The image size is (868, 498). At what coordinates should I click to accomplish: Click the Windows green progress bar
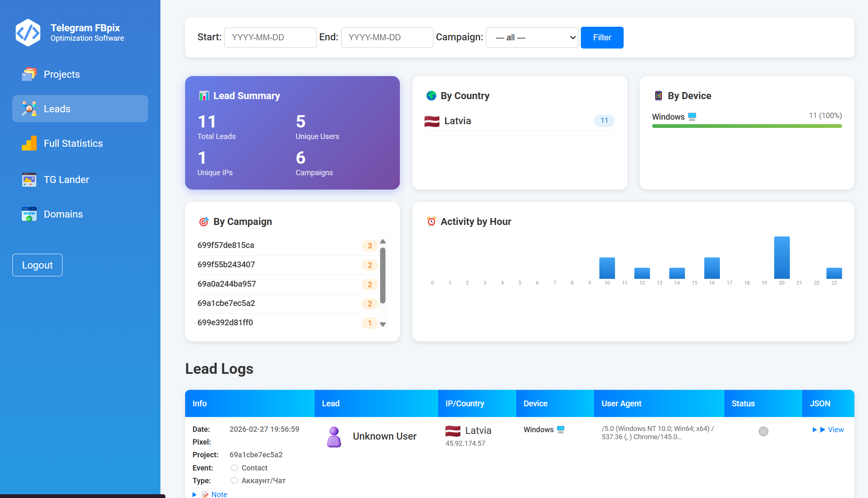coord(747,126)
